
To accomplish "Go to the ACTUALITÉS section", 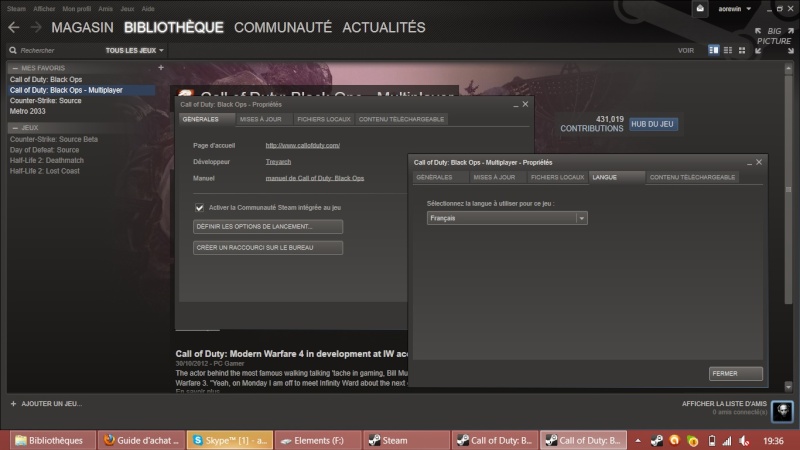I will coord(384,28).
